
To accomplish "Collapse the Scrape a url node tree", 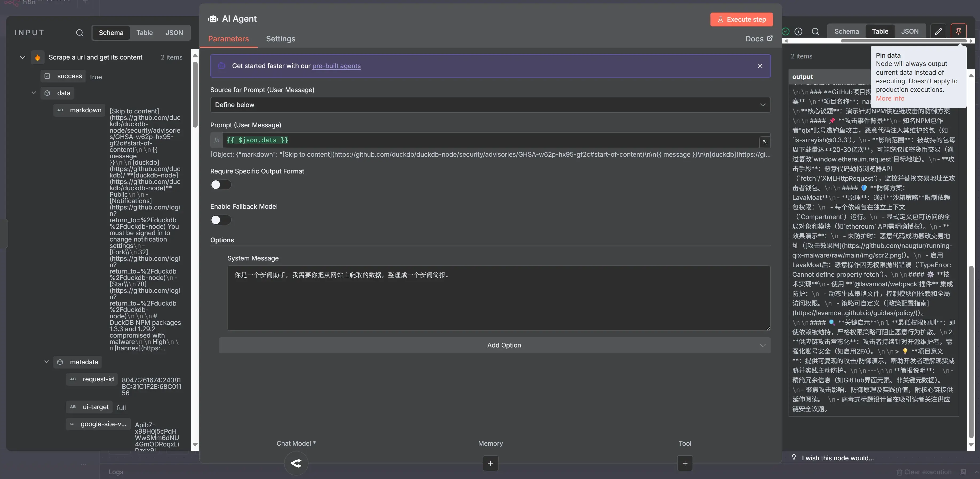I will (x=22, y=57).
